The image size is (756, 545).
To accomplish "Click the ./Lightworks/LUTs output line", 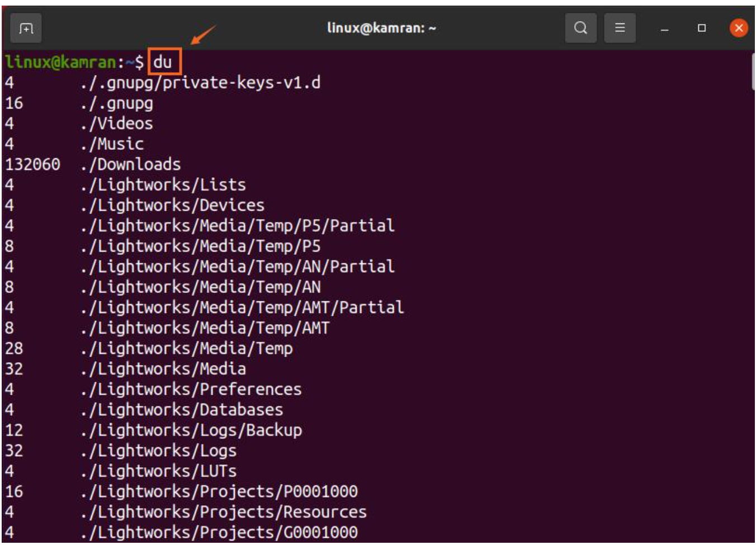I will tap(158, 471).
